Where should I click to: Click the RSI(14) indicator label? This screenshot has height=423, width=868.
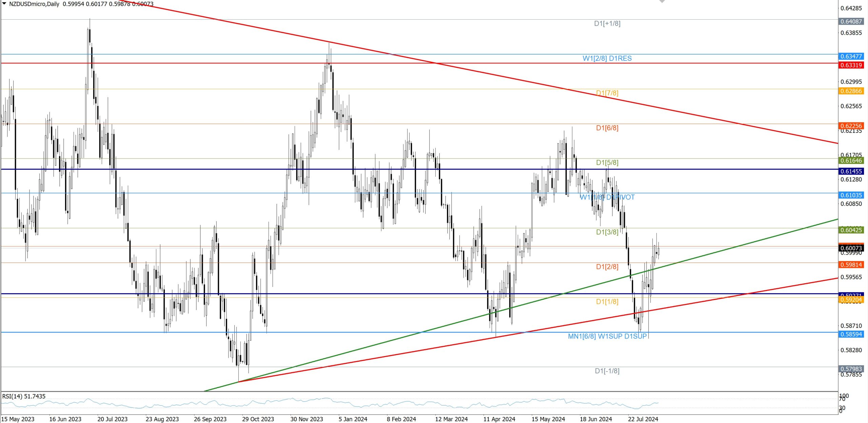24,396
